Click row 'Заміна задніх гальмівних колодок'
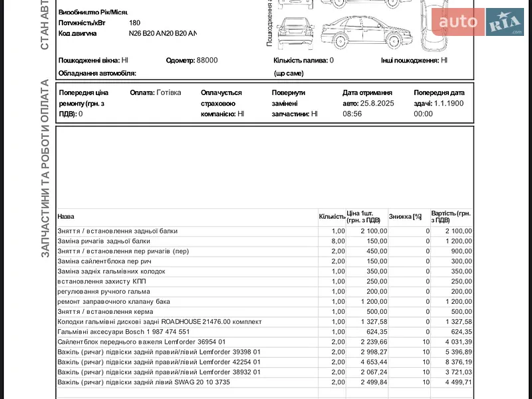This screenshot has height=399, width=532. pyautogui.click(x=265, y=271)
